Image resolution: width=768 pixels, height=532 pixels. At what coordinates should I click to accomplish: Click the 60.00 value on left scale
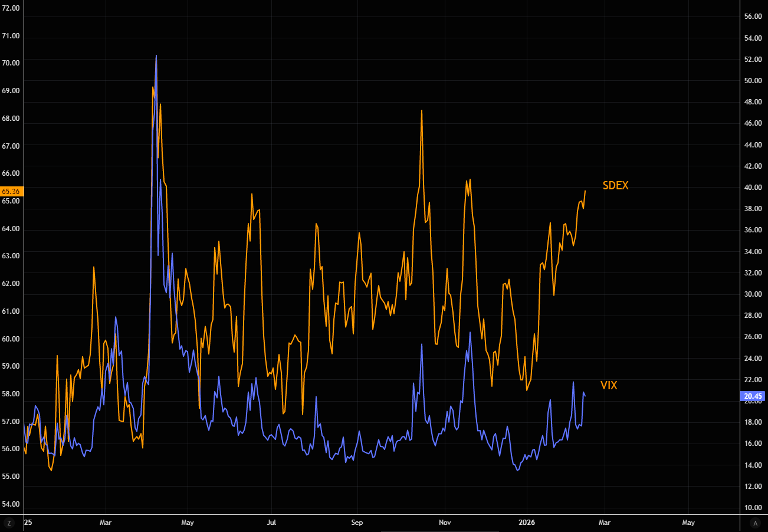pos(11,339)
